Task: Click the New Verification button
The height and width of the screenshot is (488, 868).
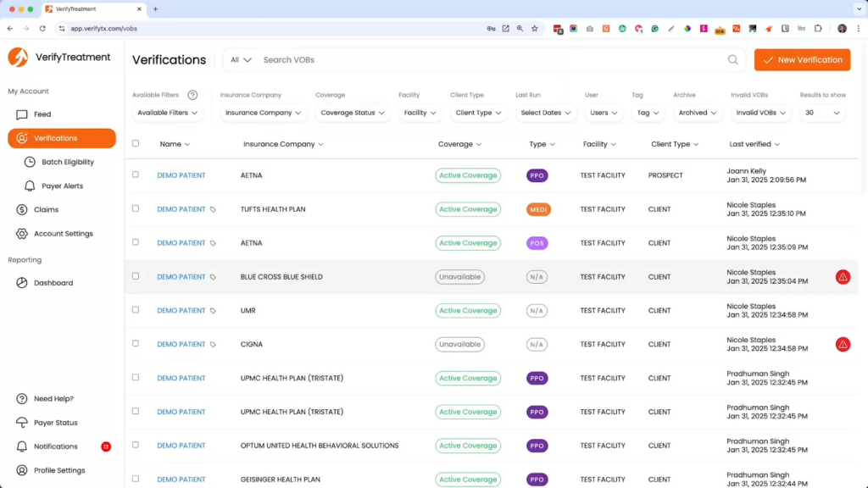Action: [802, 60]
